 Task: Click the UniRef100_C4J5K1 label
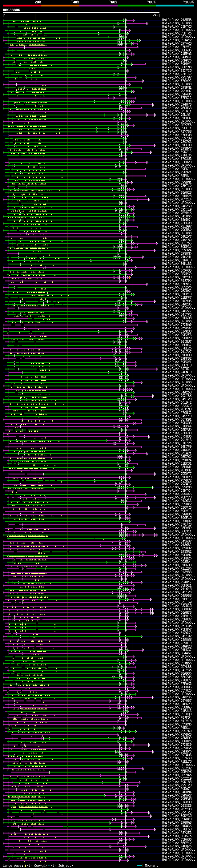[176, 57]
